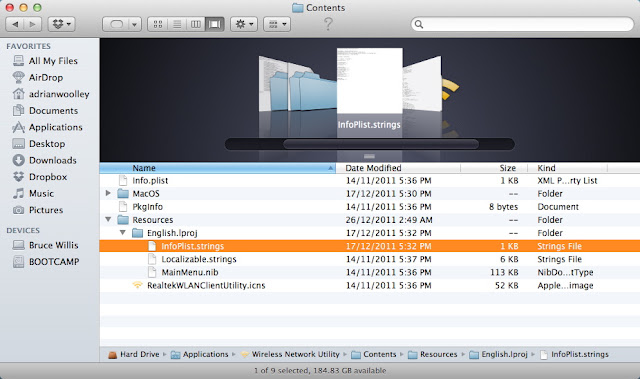Expand the MacOS folder triangle
Screen dimensions: 640x379
tap(108, 193)
